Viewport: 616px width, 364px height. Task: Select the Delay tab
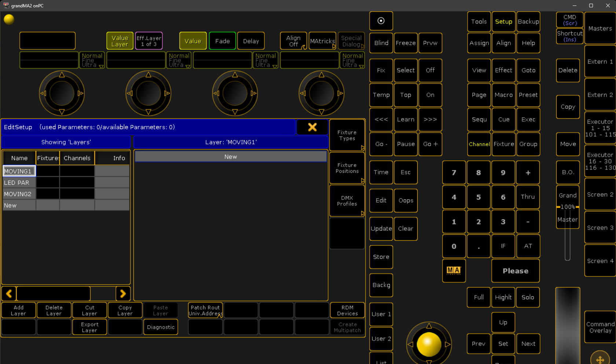pyautogui.click(x=251, y=41)
